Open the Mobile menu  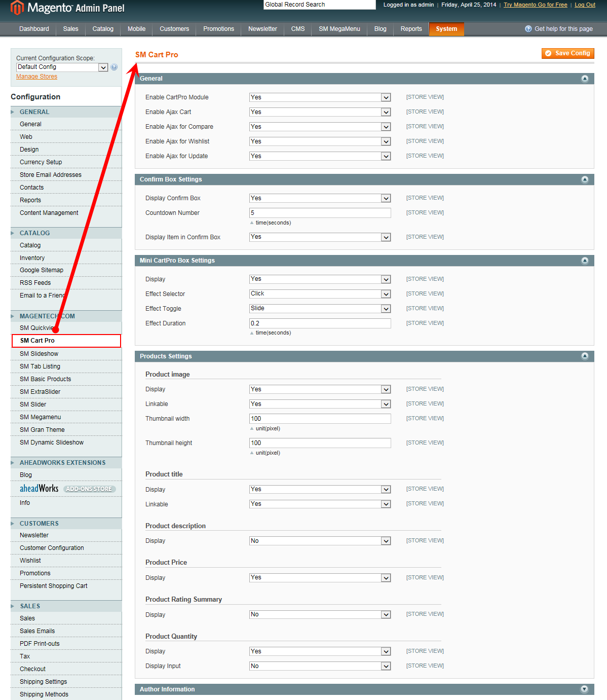136,29
